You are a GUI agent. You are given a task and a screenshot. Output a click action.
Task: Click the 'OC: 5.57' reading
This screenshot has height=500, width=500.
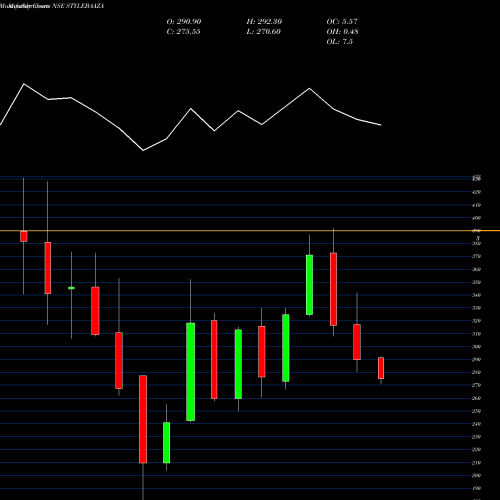[342, 22]
